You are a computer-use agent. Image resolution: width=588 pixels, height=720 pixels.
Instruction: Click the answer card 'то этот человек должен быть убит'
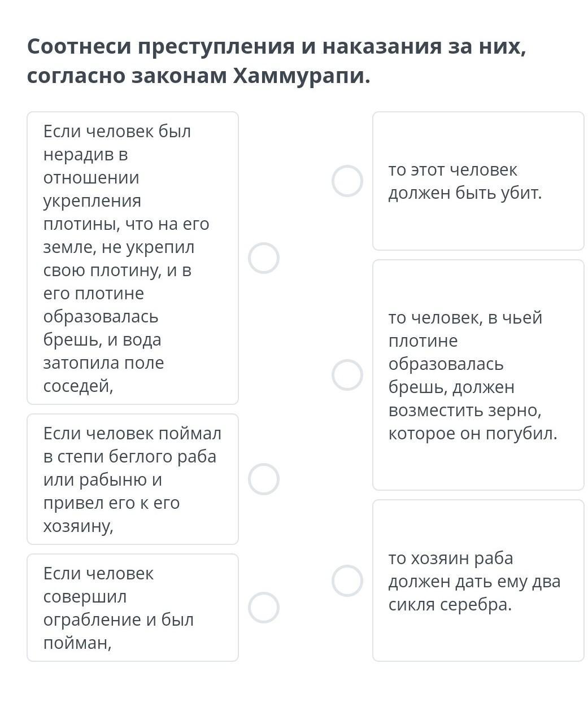[x=478, y=181]
